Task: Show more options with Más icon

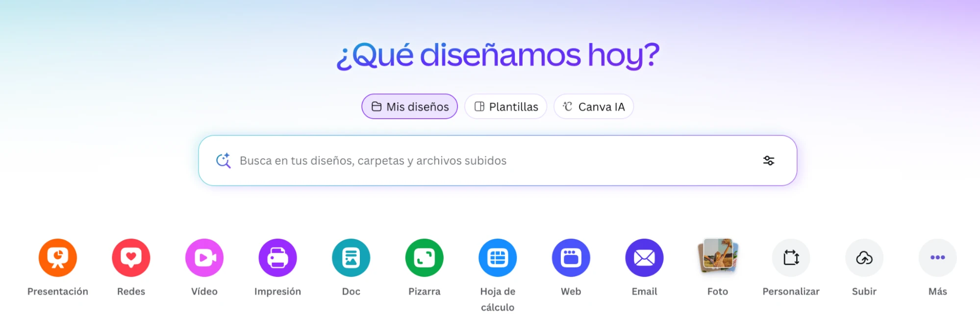Action: [938, 258]
